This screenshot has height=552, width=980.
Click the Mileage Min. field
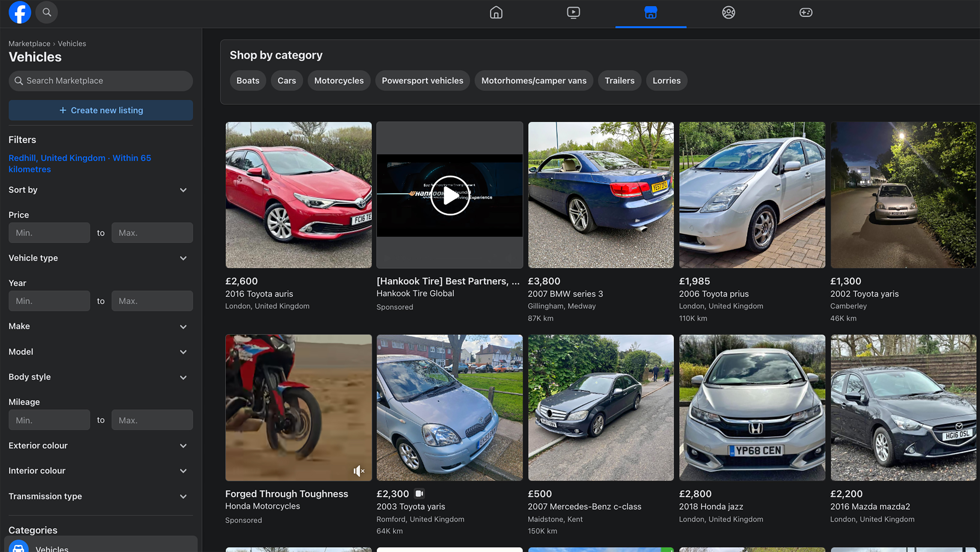click(x=49, y=420)
